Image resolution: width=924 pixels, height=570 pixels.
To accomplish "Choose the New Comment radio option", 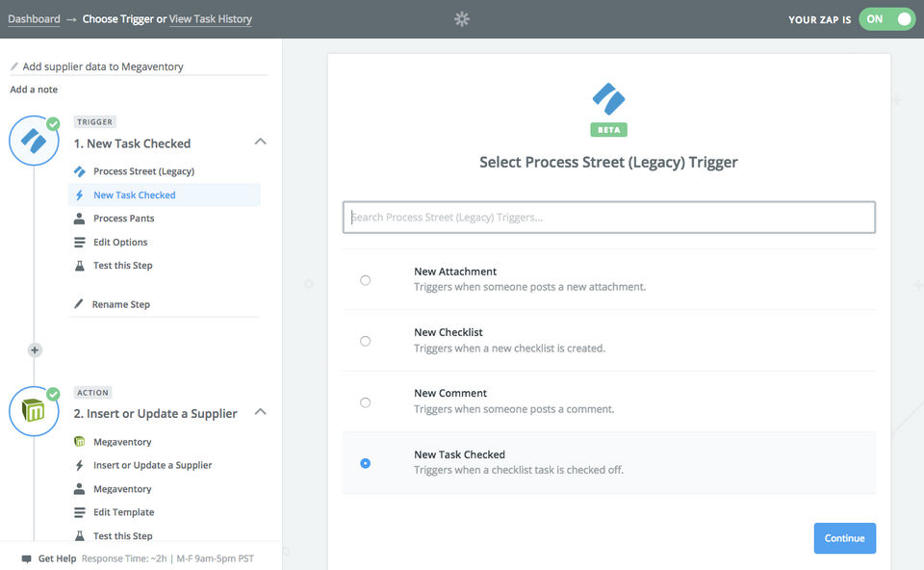I will [365, 402].
